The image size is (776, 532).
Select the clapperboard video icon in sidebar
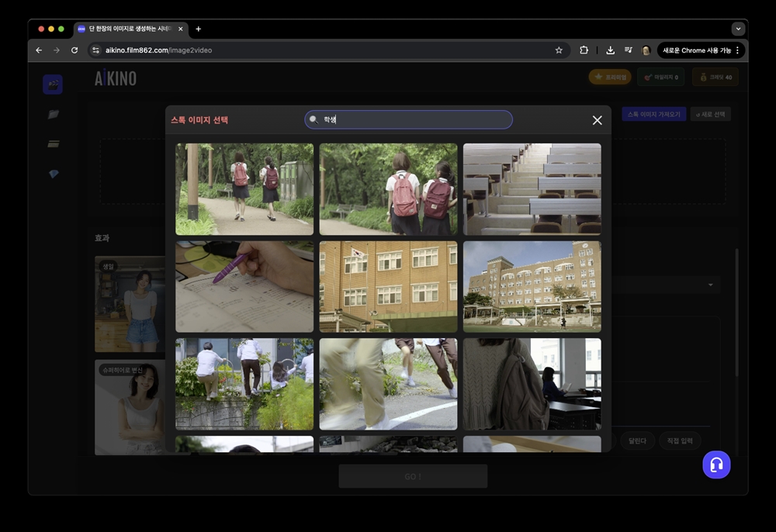pos(53,85)
